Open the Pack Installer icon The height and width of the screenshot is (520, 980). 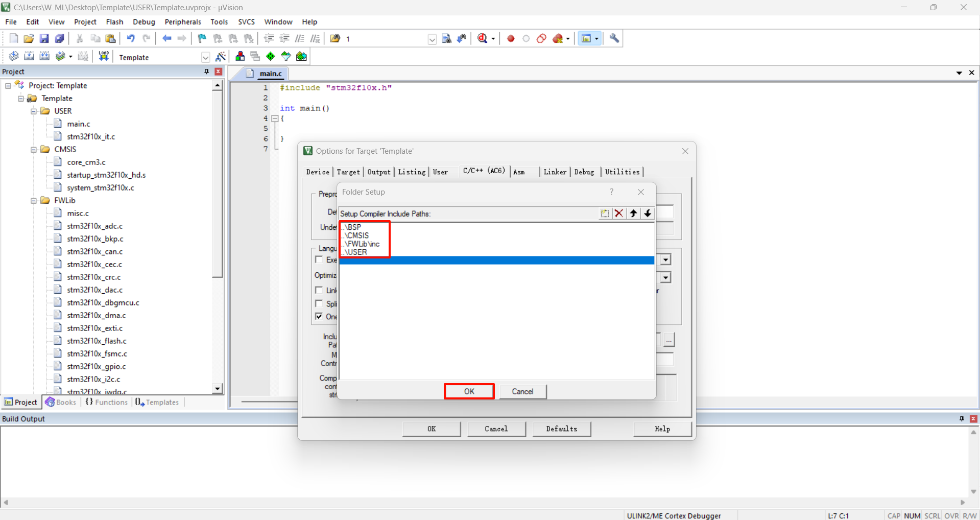[301, 56]
